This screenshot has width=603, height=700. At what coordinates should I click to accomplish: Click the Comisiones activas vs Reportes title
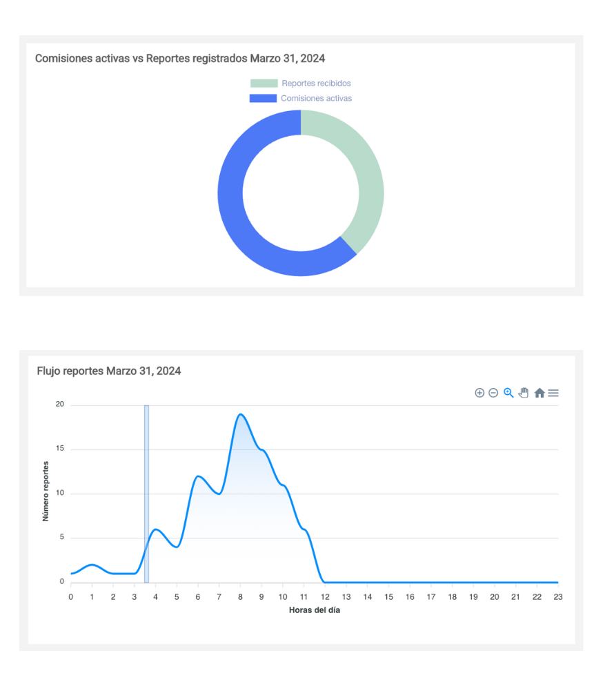click(x=180, y=59)
